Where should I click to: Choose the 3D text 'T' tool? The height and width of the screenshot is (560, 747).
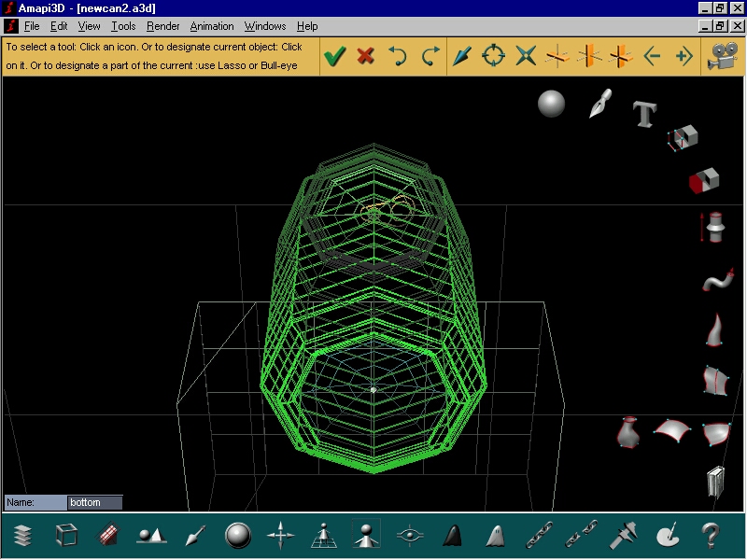pyautogui.click(x=644, y=114)
